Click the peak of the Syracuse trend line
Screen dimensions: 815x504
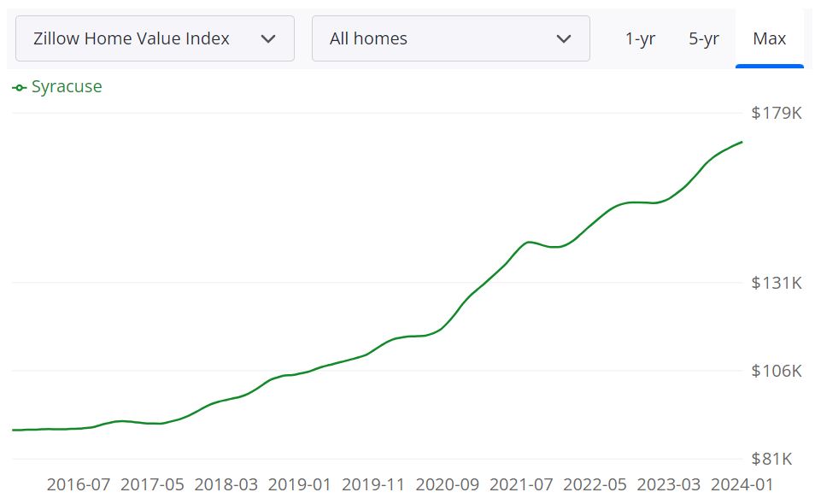pyautogui.click(x=740, y=142)
